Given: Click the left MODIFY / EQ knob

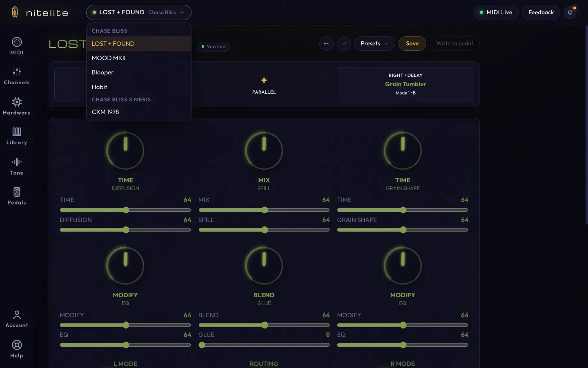Looking at the screenshot, I should click(x=125, y=266).
